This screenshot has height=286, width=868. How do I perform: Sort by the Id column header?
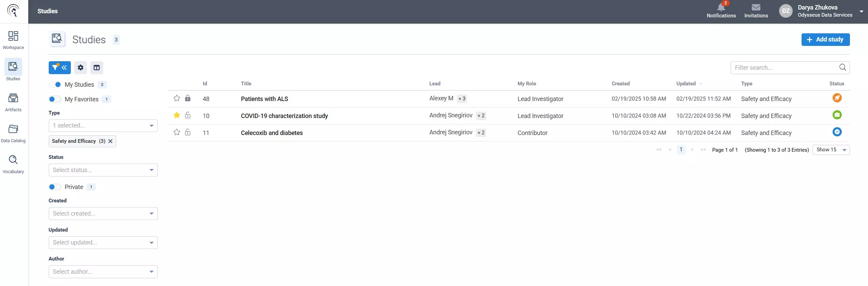(x=205, y=84)
